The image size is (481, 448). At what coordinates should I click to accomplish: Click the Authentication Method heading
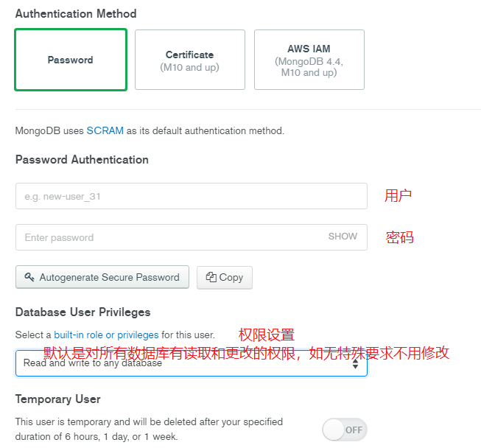pyautogui.click(x=76, y=13)
